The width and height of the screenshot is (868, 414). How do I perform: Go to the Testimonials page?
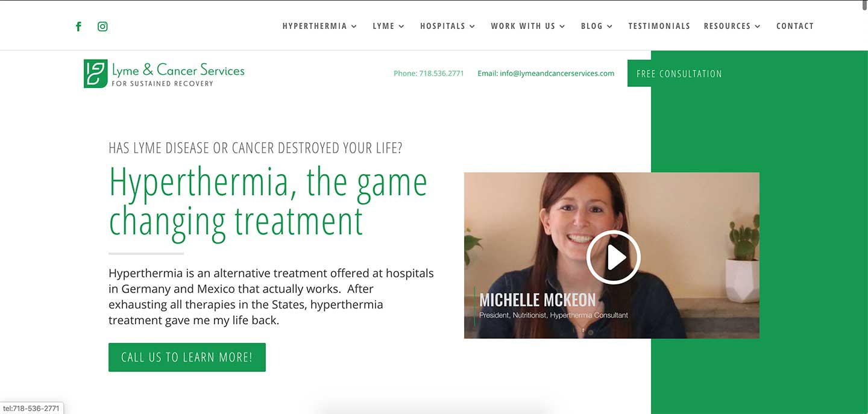659,26
